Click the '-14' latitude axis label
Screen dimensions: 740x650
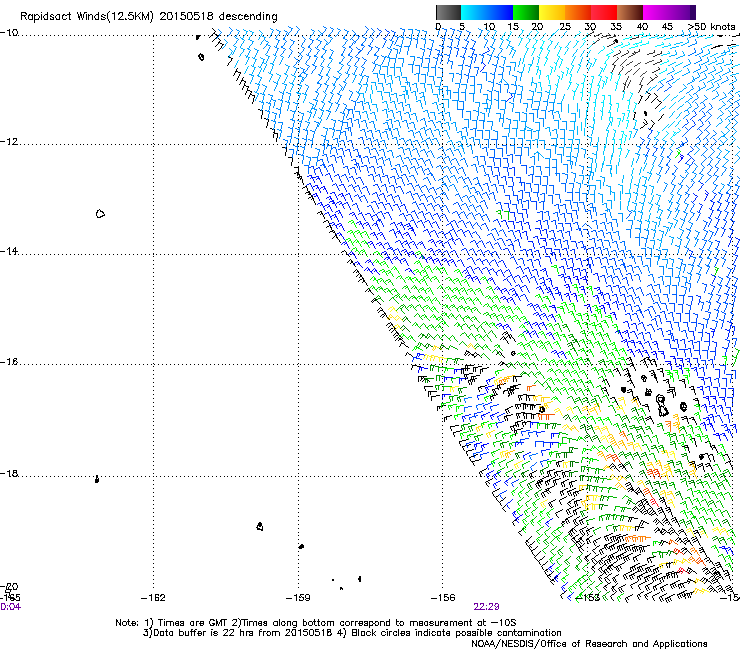[9, 251]
